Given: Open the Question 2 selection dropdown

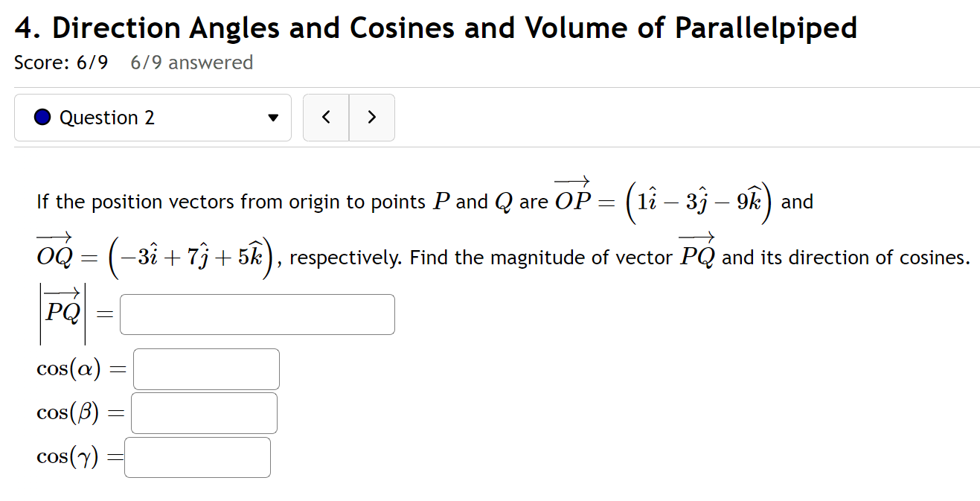Looking at the screenshot, I should click(152, 118).
